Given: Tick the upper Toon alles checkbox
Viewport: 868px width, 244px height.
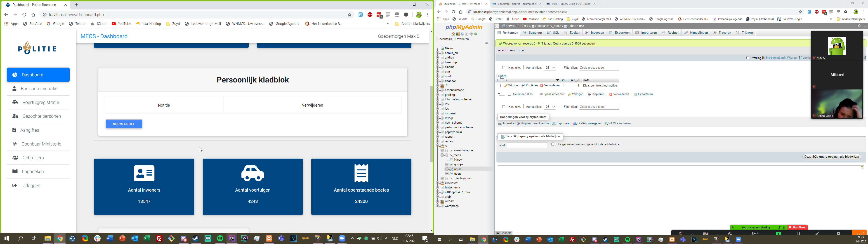Looking at the screenshot, I should coord(504,68).
